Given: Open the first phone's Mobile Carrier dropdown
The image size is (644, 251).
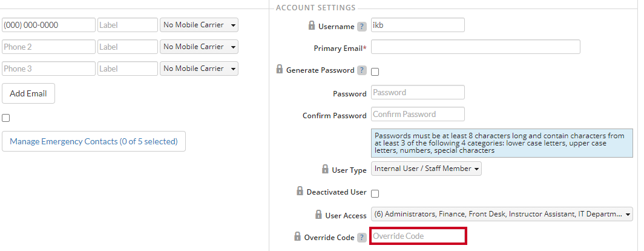Looking at the screenshot, I should (x=199, y=25).
